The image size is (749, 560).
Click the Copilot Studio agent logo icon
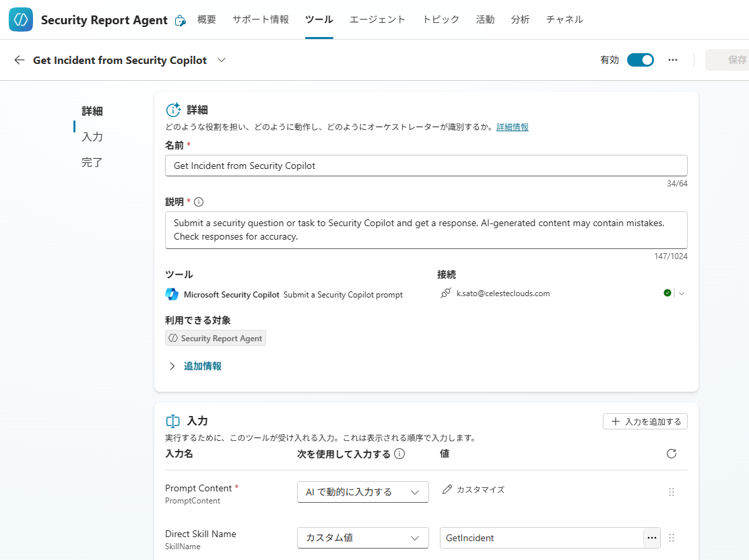click(20, 20)
